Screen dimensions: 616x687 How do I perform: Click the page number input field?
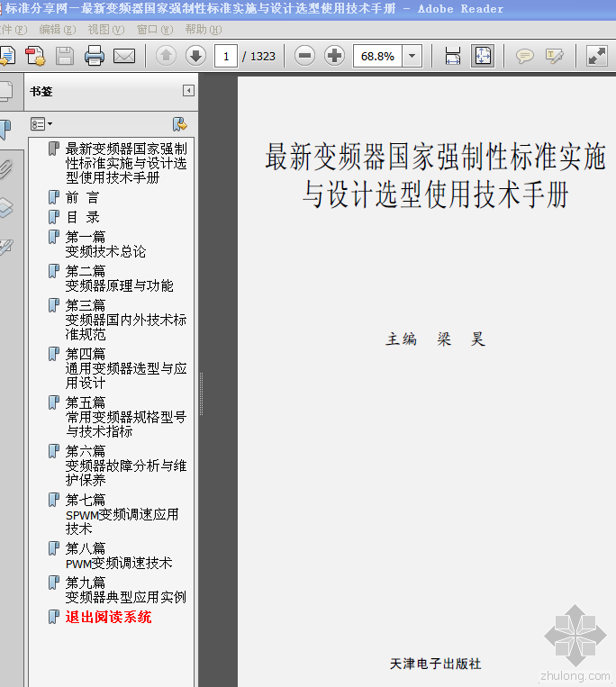pos(225,56)
